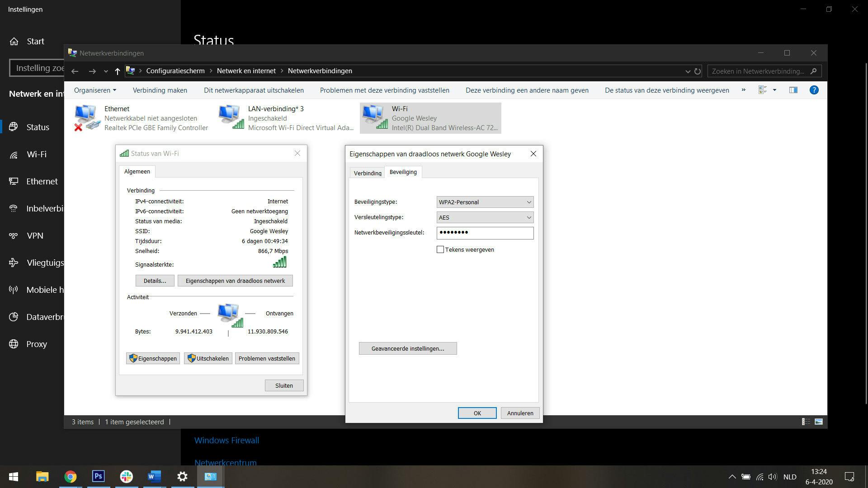Open the Beveiligingstype dropdown
Viewport: 868px width, 488px height.
[x=485, y=202]
